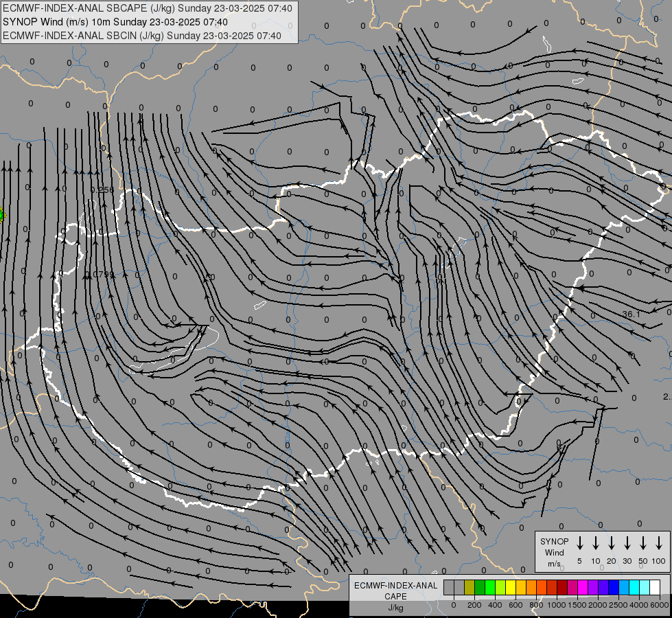The image size is (672, 618).
Task: Select the purple CAPE color swatch
Action: [594, 587]
